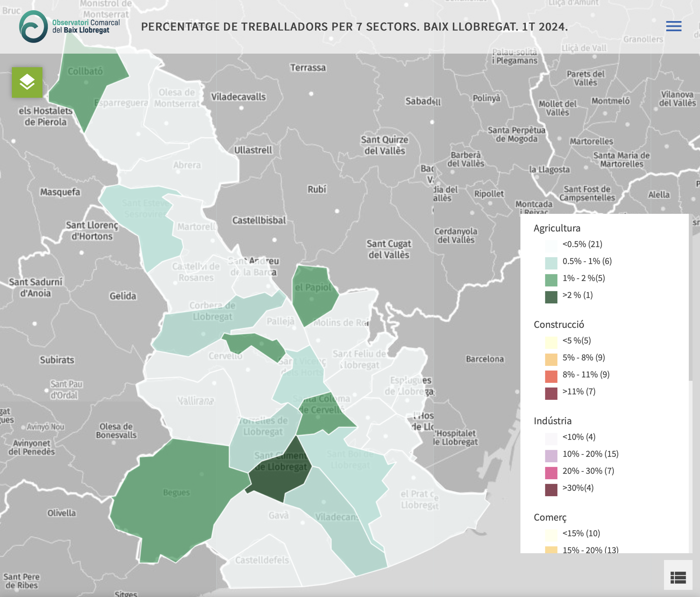Viewport: 700px width, 597px height.
Task: Open the hamburger menu in the top-right
Action: click(x=674, y=26)
